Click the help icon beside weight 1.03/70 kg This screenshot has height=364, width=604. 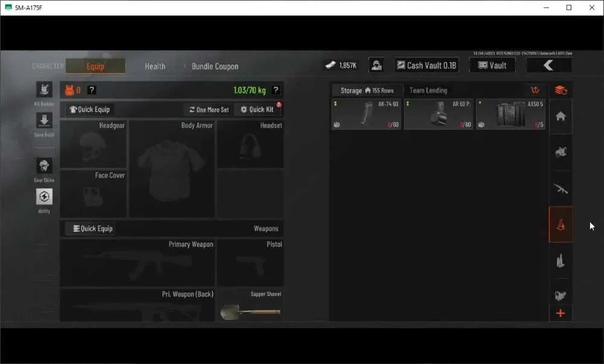276,90
